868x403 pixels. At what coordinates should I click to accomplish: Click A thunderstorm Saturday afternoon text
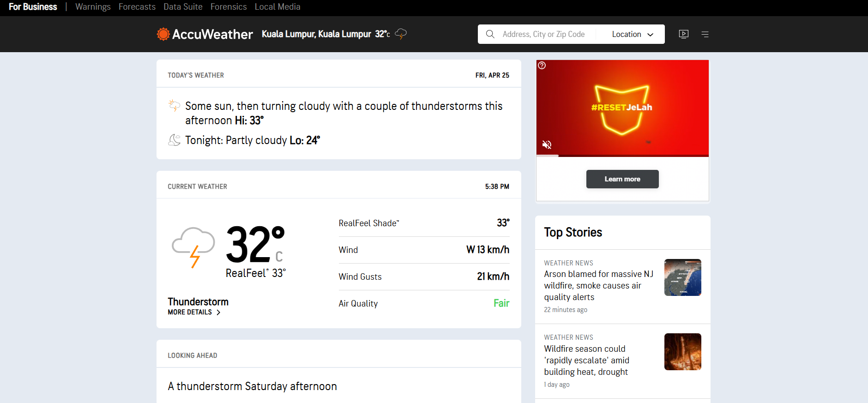[252, 386]
